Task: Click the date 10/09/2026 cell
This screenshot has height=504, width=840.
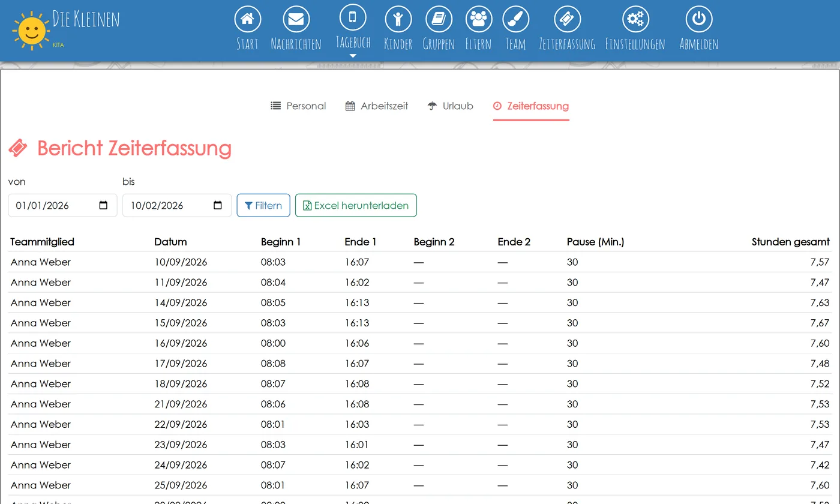Action: pyautogui.click(x=181, y=262)
